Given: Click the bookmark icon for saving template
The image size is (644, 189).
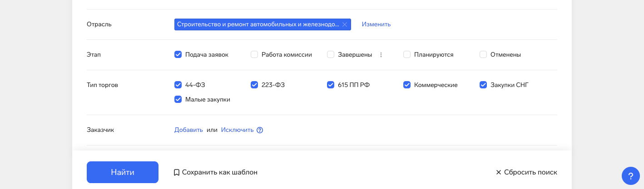Looking at the screenshot, I should pos(177,173).
